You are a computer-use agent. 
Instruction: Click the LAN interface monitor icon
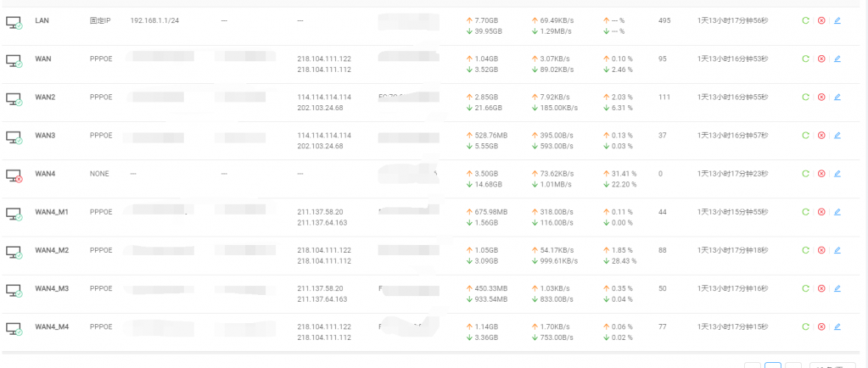click(x=14, y=22)
